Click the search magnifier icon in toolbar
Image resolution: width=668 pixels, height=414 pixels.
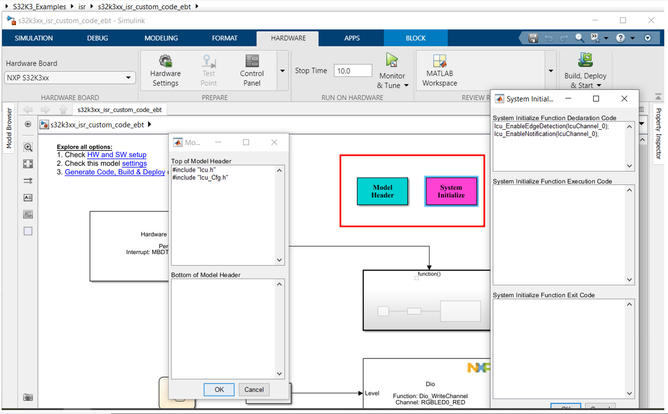click(x=579, y=38)
